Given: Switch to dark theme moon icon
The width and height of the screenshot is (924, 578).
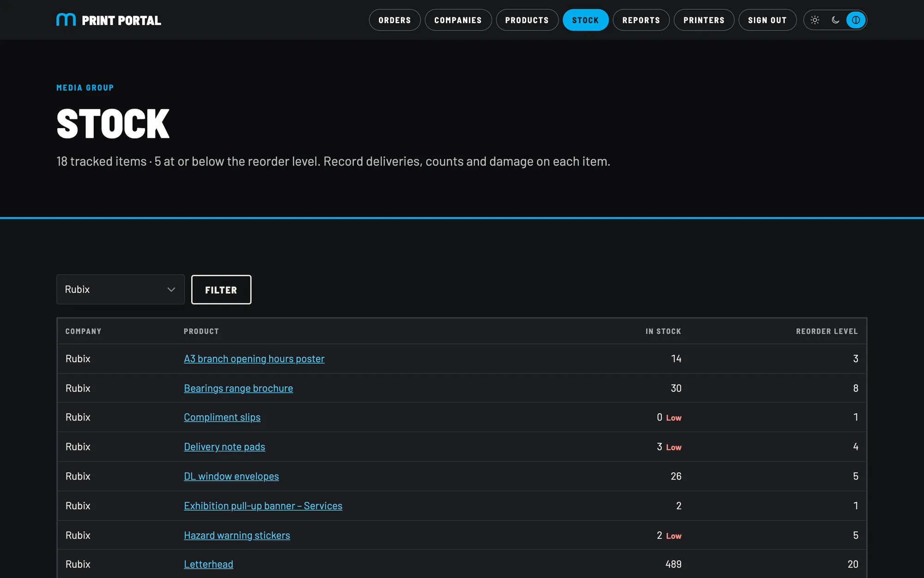Looking at the screenshot, I should 835,20.
